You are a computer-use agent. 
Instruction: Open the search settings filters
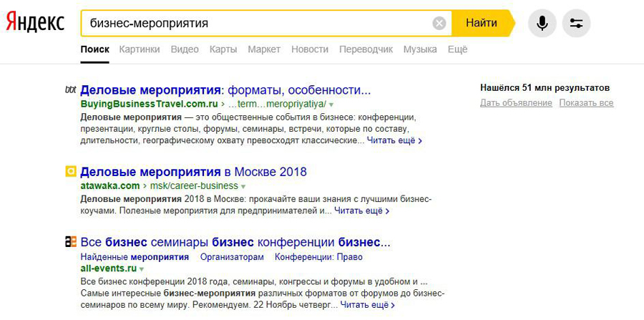click(x=576, y=24)
